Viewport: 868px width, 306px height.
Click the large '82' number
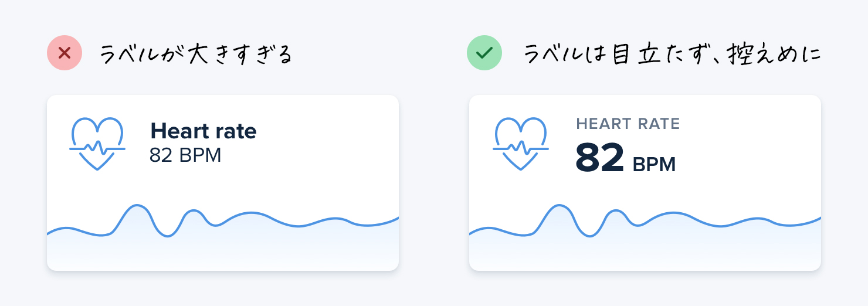tap(600, 158)
